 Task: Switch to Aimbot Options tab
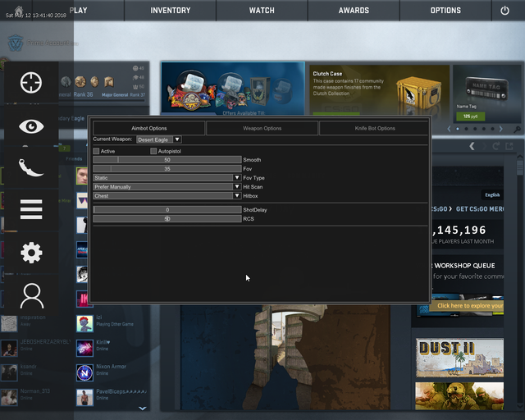(149, 128)
